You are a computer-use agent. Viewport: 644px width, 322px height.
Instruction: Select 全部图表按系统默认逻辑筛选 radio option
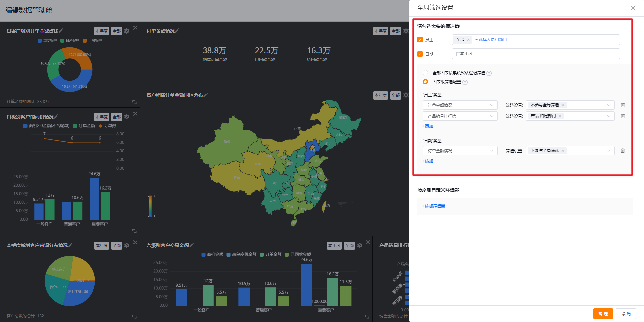point(425,73)
